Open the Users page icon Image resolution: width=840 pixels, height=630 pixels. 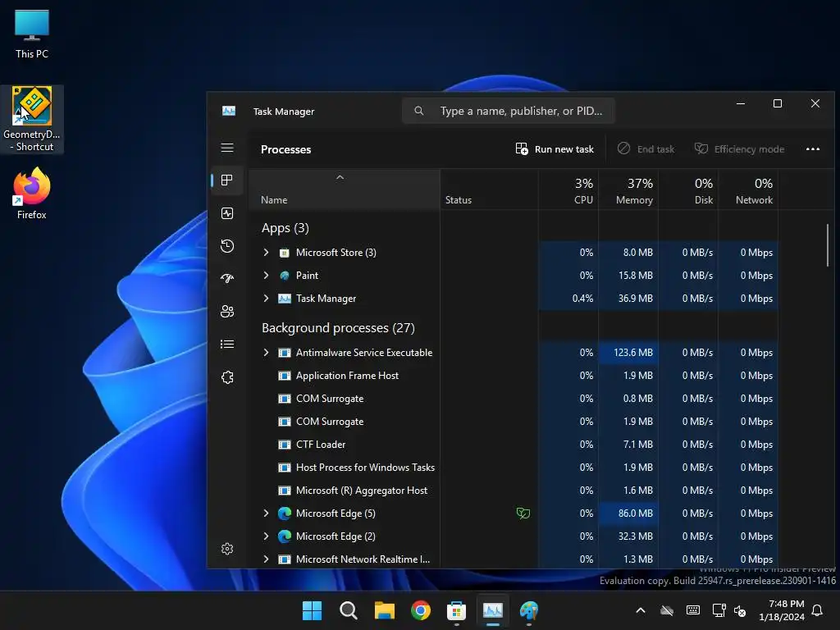tap(227, 311)
